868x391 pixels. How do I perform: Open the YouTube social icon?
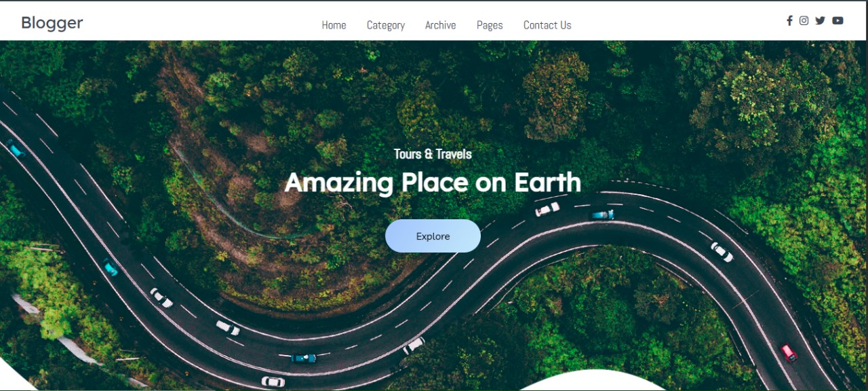(837, 20)
